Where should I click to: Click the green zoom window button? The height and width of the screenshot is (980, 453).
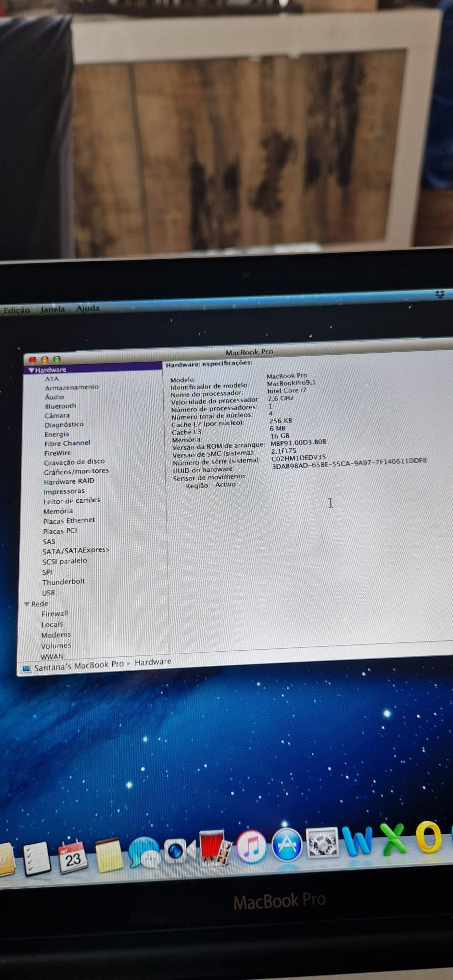[x=56, y=359]
